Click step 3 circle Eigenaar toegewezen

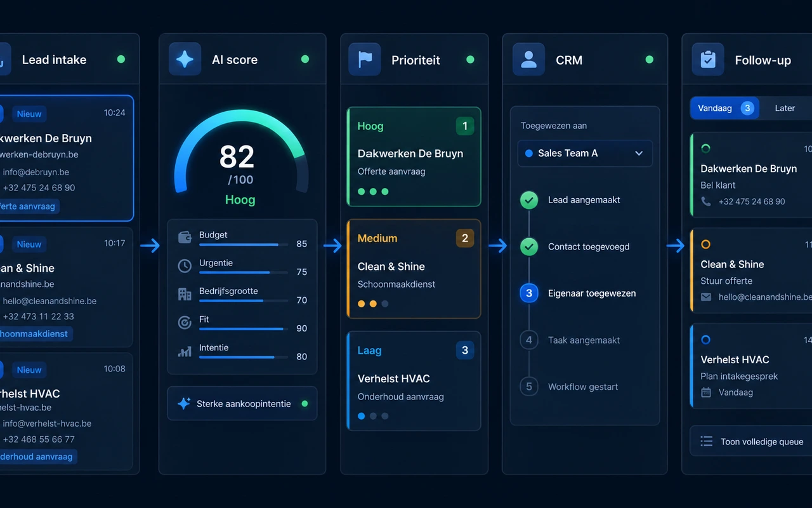529,293
